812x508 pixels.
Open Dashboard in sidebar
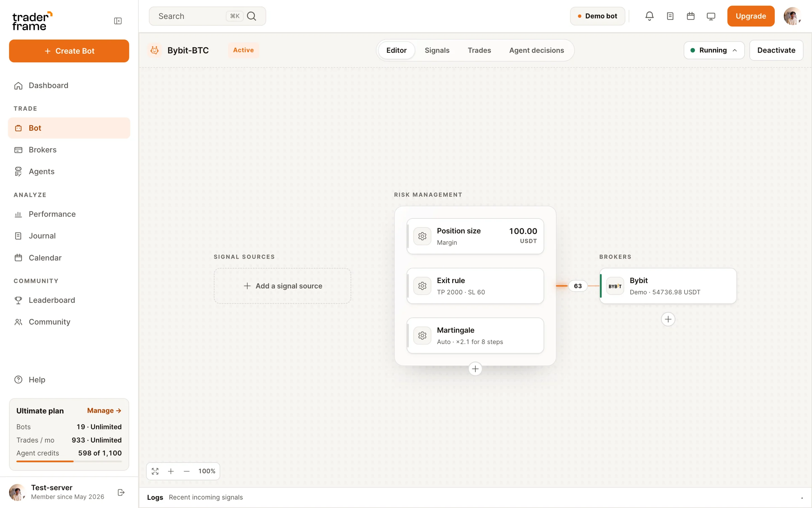coord(69,85)
